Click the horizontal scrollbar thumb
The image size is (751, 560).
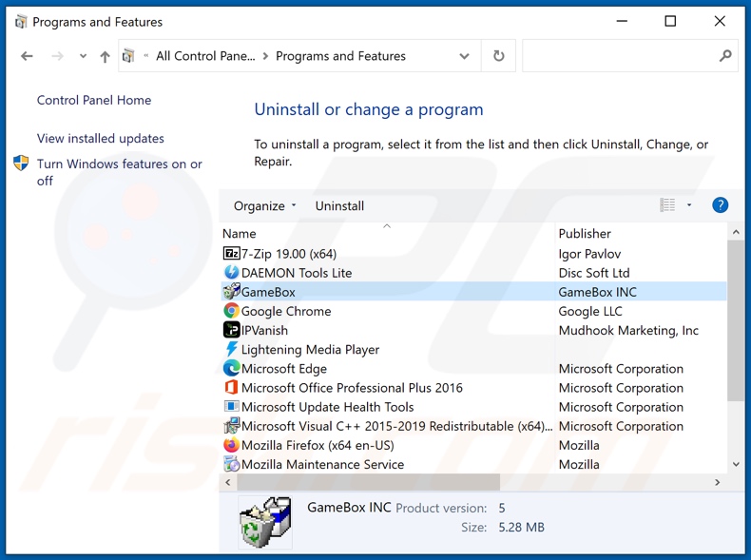[x=368, y=482]
